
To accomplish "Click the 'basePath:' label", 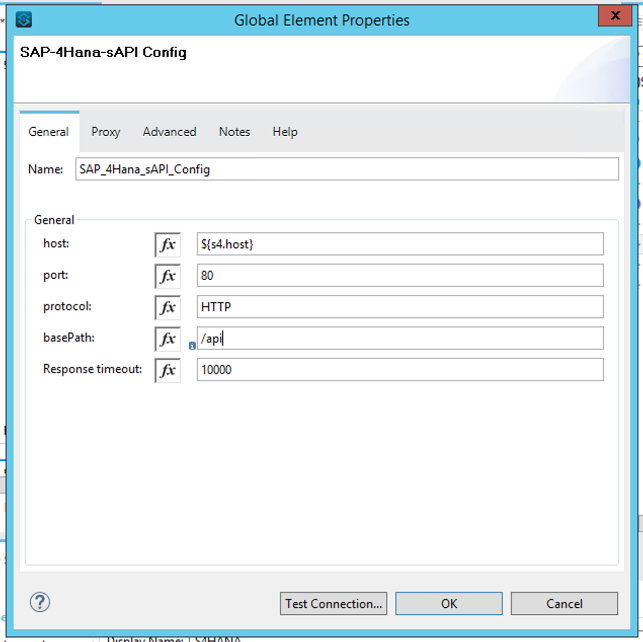I will point(69,337).
